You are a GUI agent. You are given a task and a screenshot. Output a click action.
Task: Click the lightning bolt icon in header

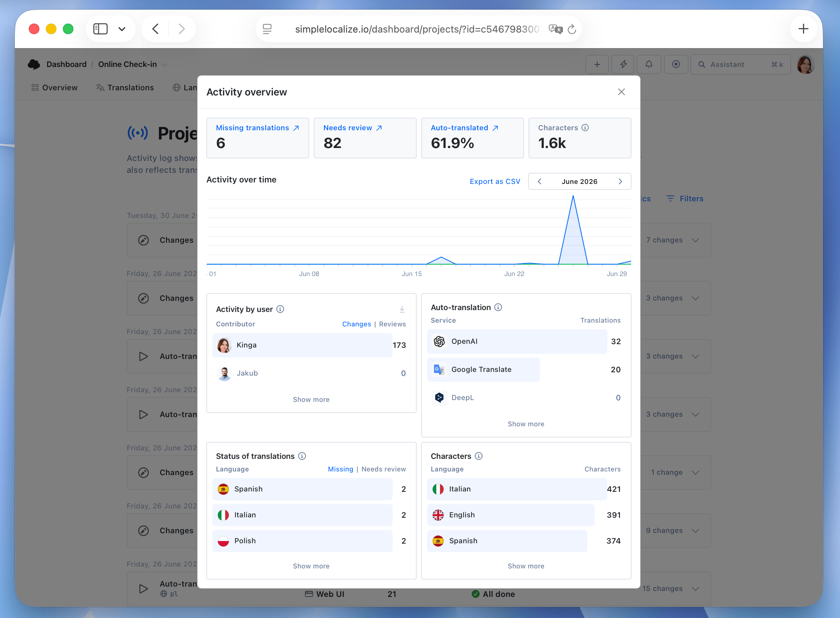pos(623,64)
